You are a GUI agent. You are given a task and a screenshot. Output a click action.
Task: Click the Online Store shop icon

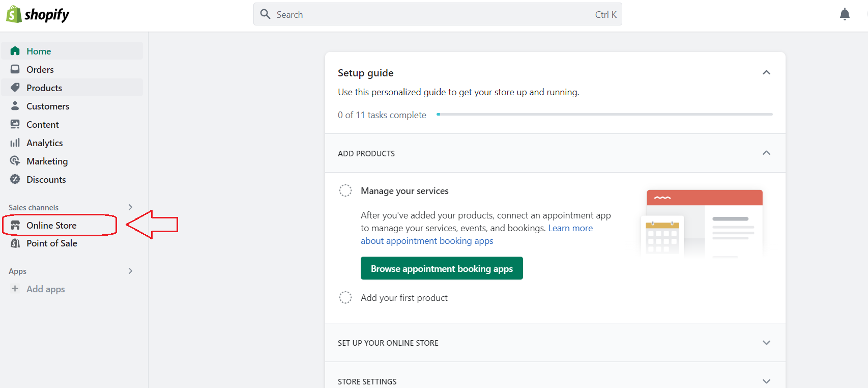15,225
